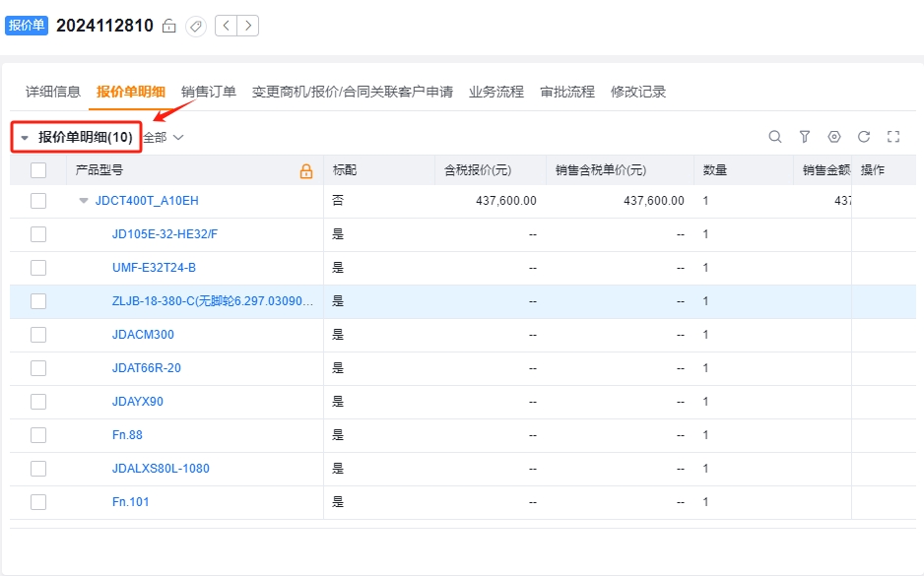Check the JDALXS80L-1080 row checkbox
This screenshot has width=924, height=576.
coord(38,469)
